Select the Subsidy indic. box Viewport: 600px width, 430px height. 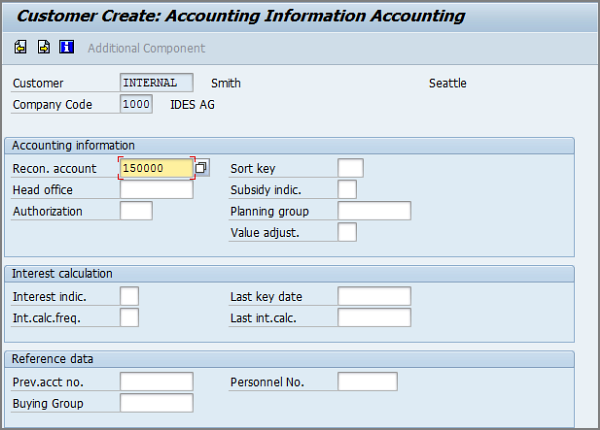pyautogui.click(x=347, y=190)
